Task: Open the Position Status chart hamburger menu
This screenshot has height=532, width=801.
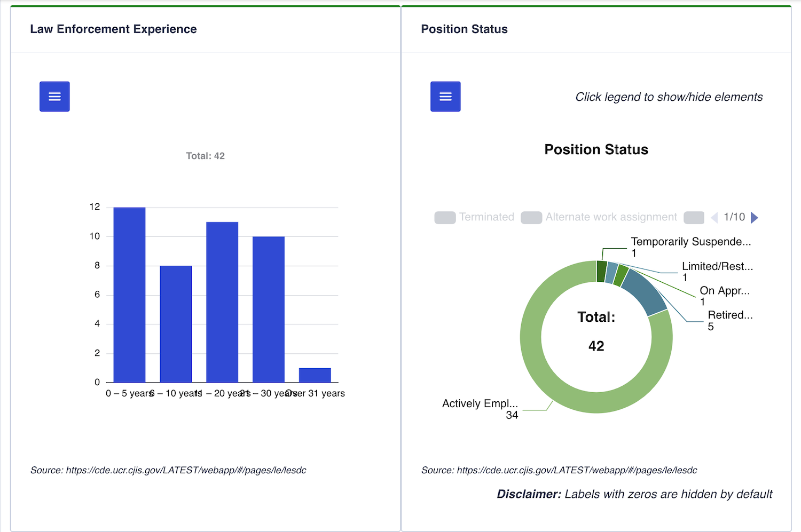Action: [x=445, y=97]
